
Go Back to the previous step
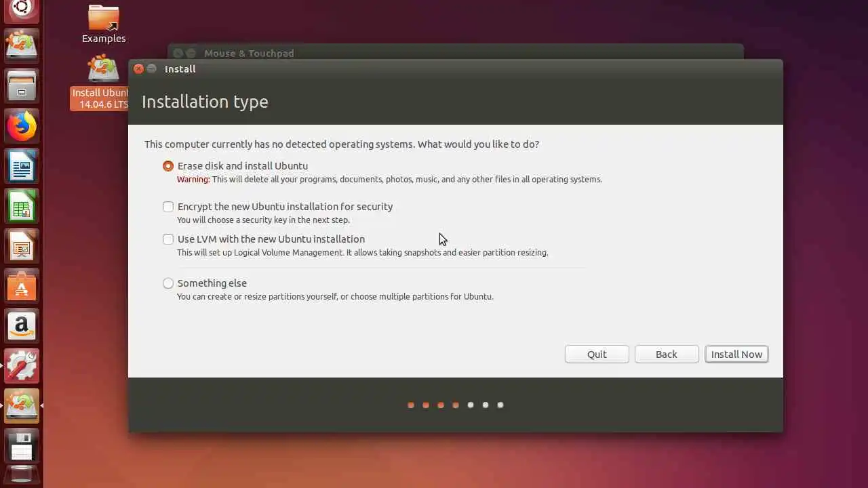[x=667, y=354]
